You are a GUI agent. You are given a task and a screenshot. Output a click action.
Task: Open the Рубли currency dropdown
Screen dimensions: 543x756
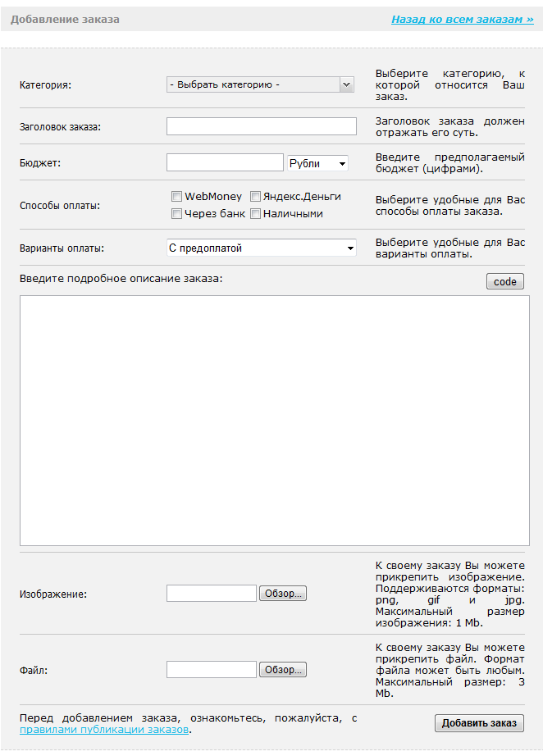317,163
